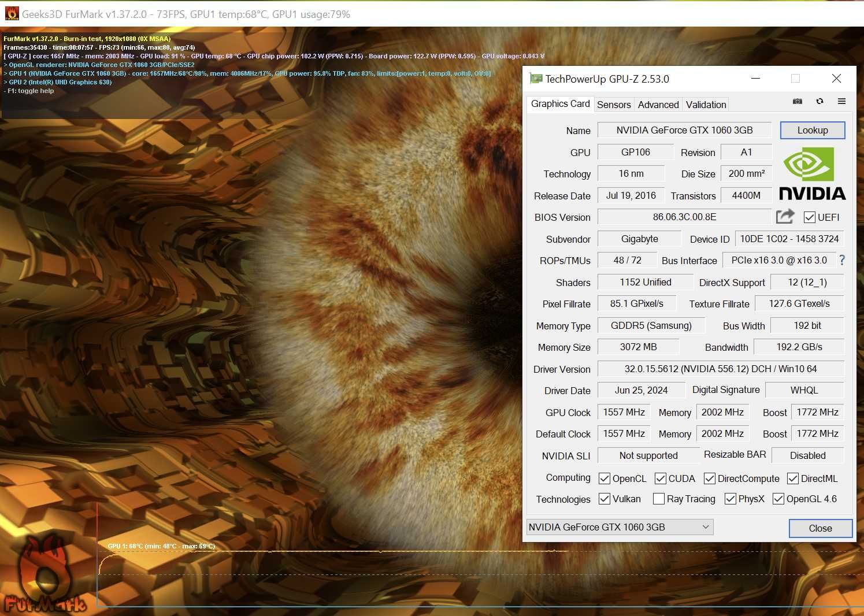Open the GPU selection dropdown
The image size is (864, 616).
[620, 527]
